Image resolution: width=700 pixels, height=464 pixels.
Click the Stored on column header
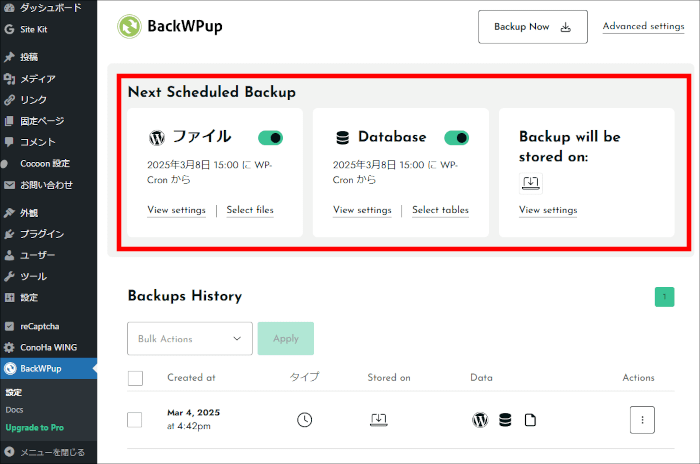click(389, 378)
